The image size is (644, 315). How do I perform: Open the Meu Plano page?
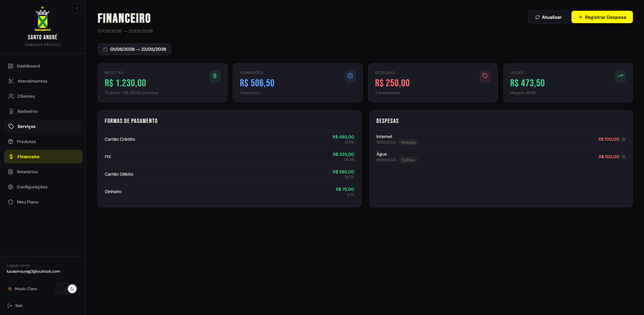click(x=43, y=202)
